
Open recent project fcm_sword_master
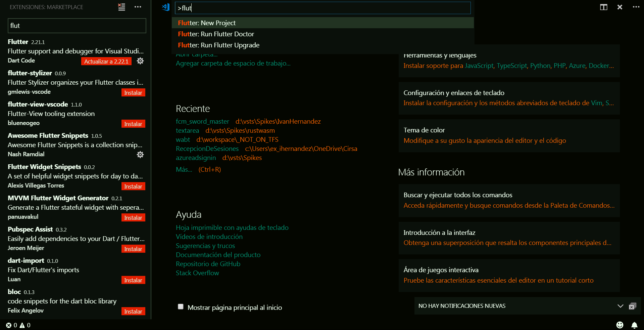[x=202, y=121]
